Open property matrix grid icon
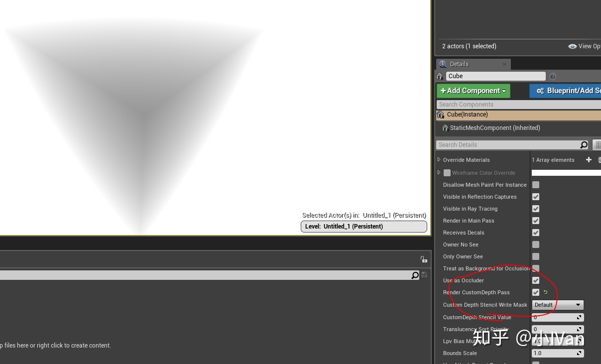The width and height of the screenshot is (601, 364). (x=597, y=145)
